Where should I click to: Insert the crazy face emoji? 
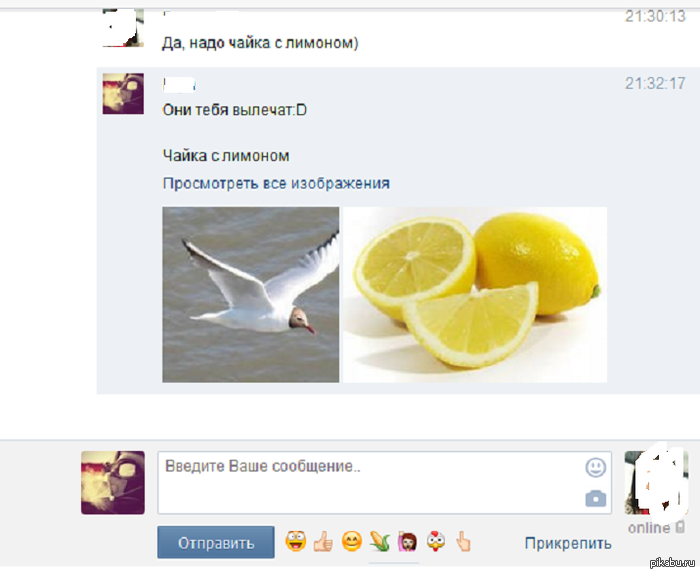pos(296,541)
